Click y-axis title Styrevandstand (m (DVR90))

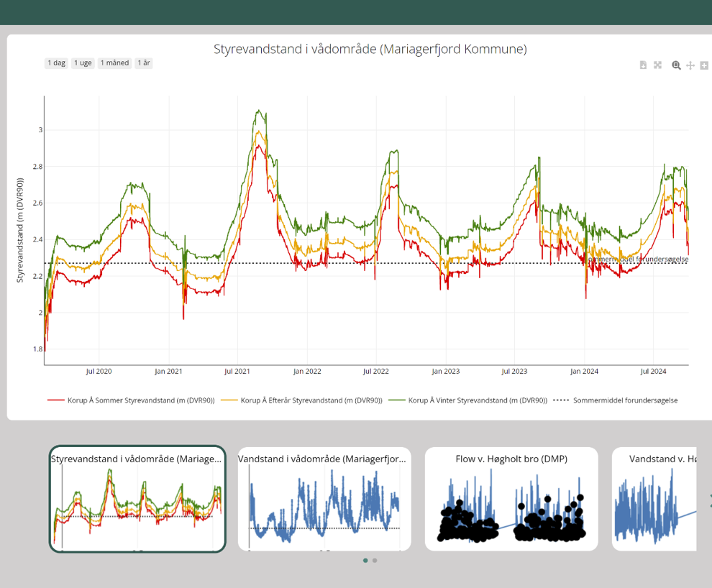19,230
